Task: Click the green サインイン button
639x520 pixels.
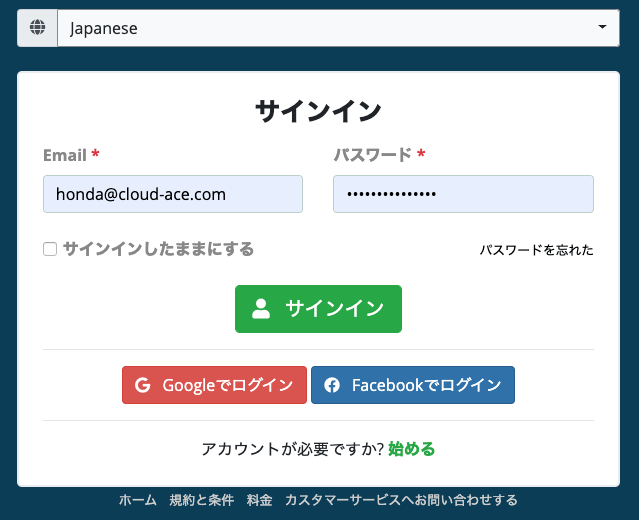Action: click(x=318, y=309)
